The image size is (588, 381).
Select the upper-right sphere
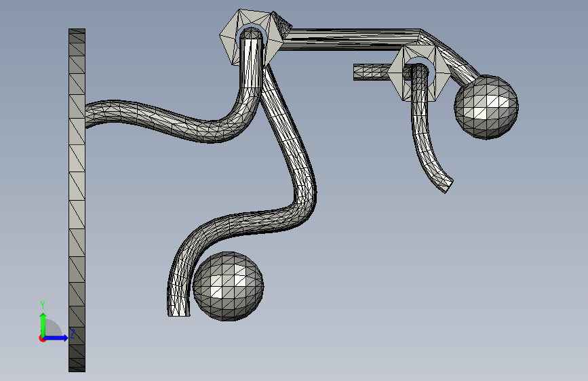coord(486,107)
